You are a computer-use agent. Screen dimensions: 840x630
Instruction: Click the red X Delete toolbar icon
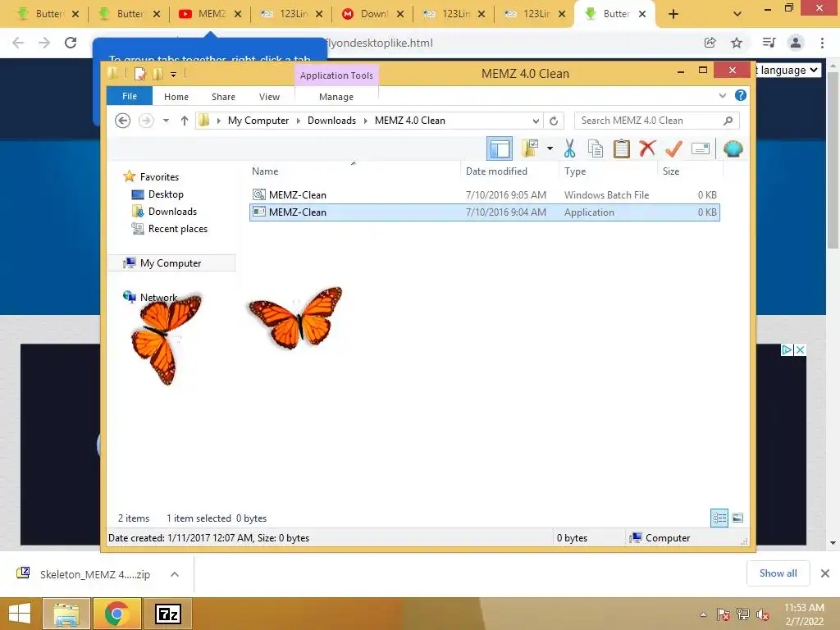[647, 148]
